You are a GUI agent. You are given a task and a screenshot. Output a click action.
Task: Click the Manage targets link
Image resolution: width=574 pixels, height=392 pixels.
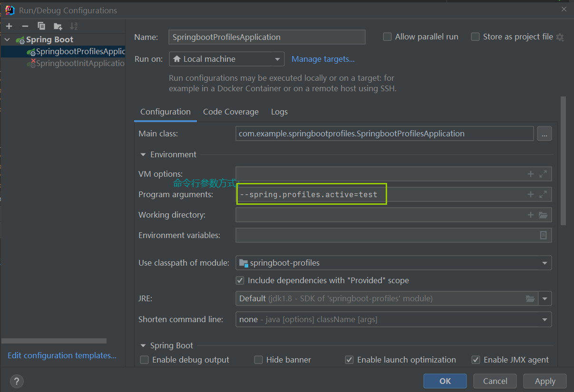323,59
